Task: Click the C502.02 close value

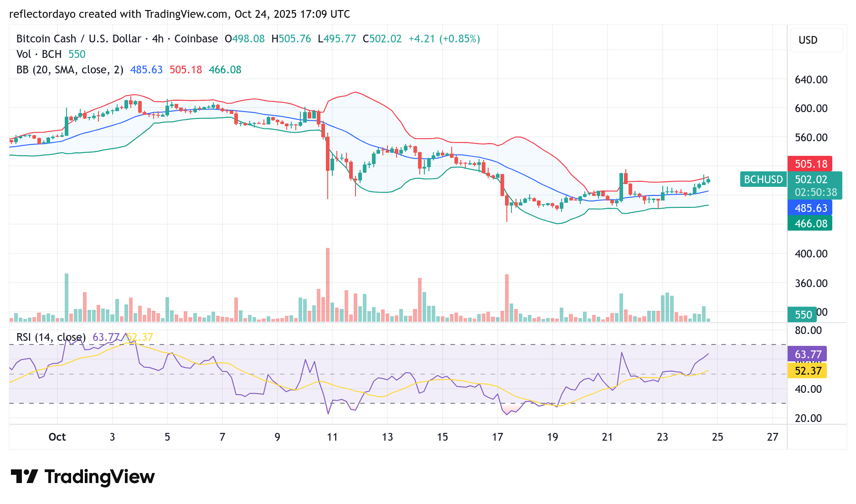Action: point(382,39)
